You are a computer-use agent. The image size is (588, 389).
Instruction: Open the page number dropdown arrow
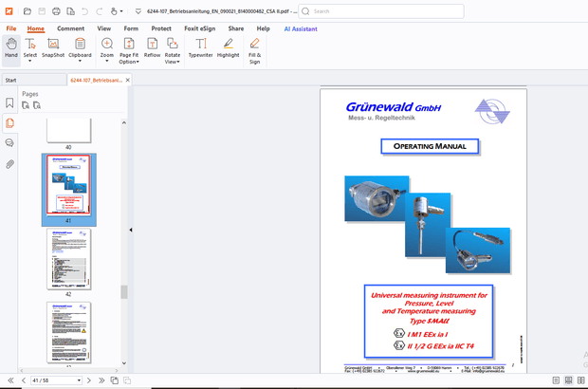[79, 380]
